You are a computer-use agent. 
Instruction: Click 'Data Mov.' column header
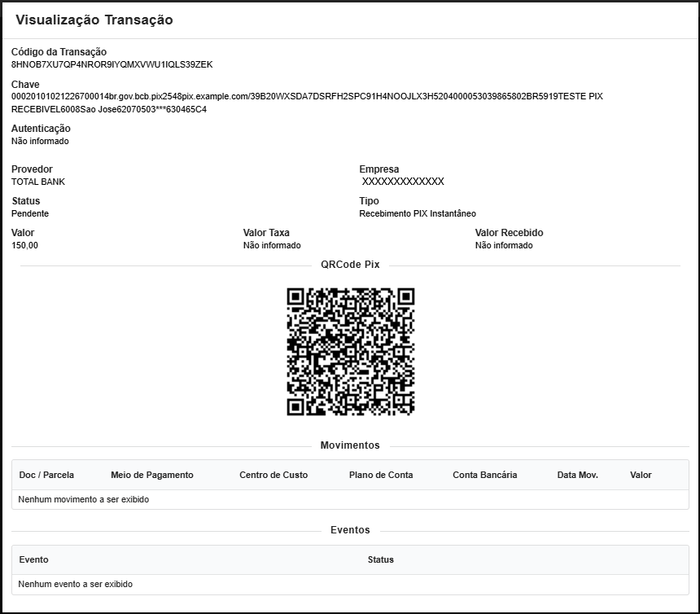[577, 475]
